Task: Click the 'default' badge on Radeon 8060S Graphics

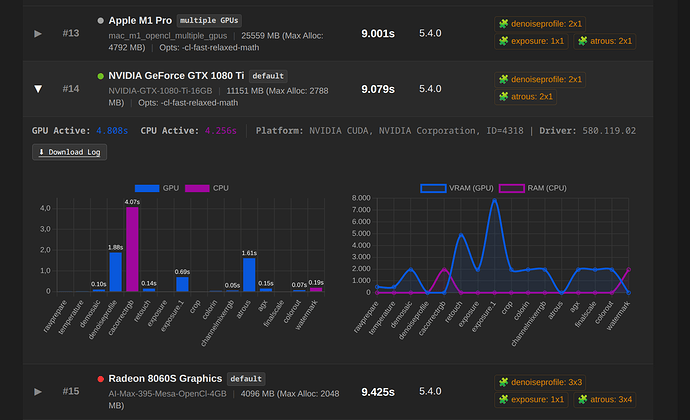Action: [x=245, y=379]
